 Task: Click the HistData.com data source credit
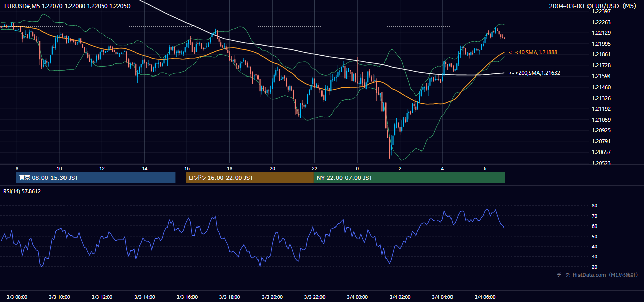(x=598, y=275)
